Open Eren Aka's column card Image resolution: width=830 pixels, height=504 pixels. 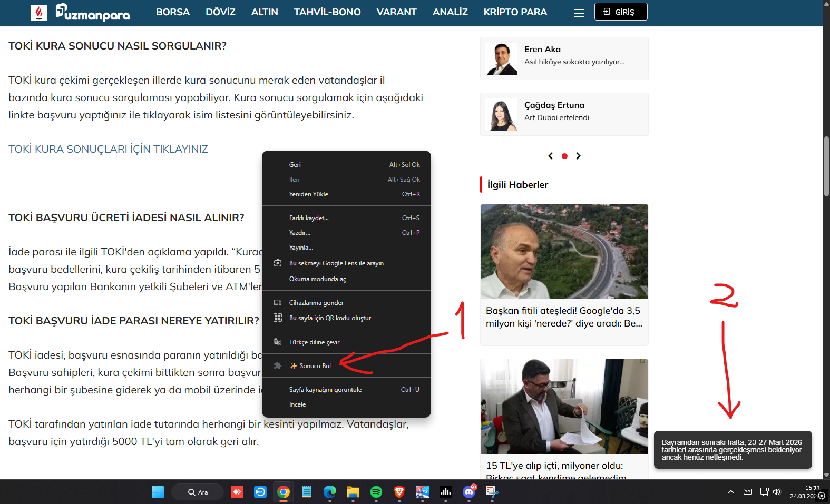click(x=564, y=58)
